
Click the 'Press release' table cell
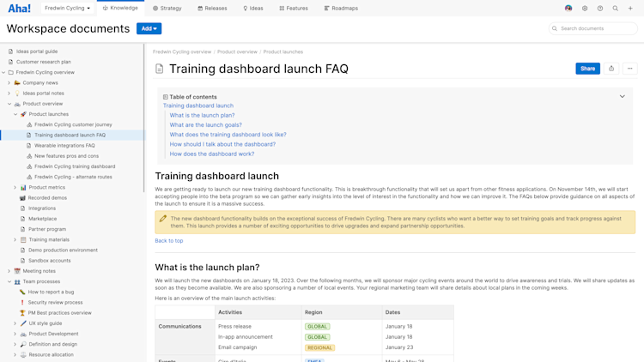point(234,327)
